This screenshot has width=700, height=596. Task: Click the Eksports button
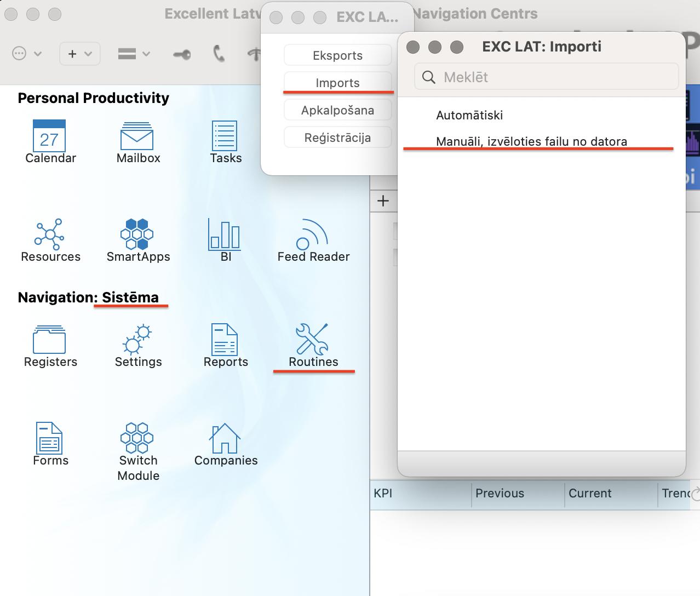click(x=337, y=55)
